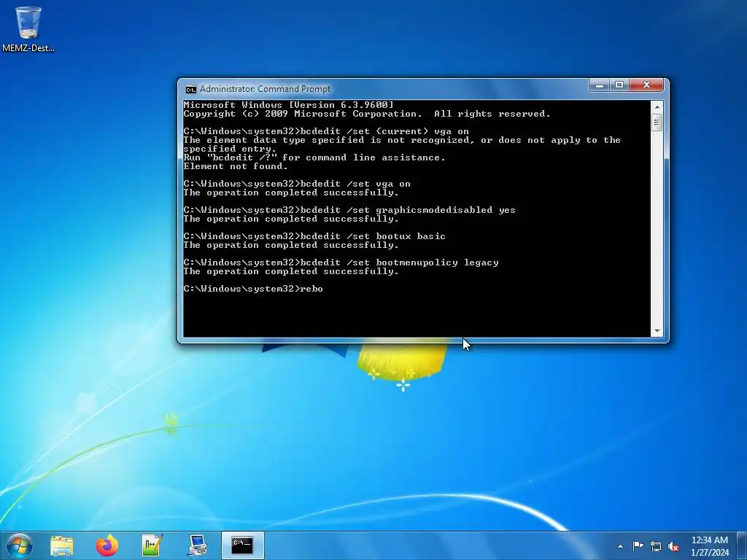Click the 'Element not found.' output line

(236, 166)
